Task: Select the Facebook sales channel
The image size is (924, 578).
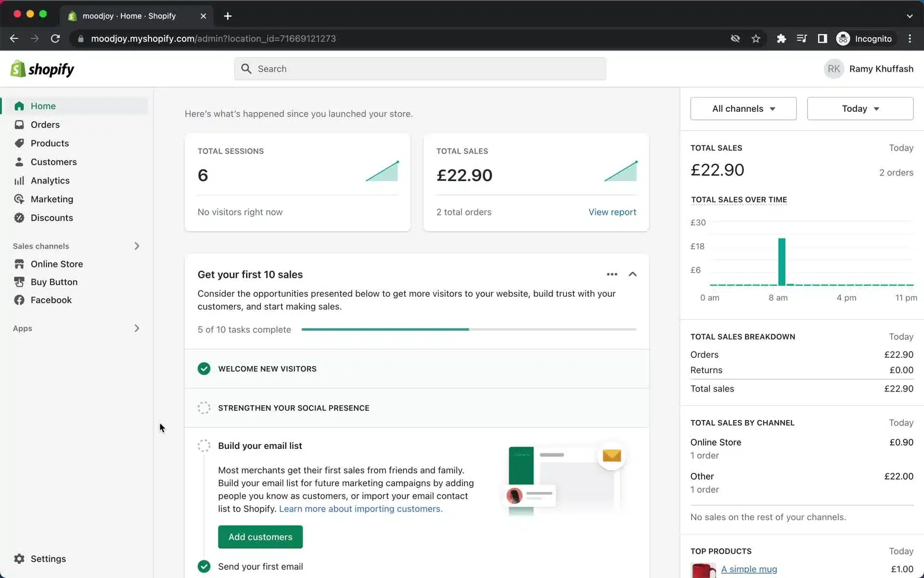Action: (x=19, y=300)
